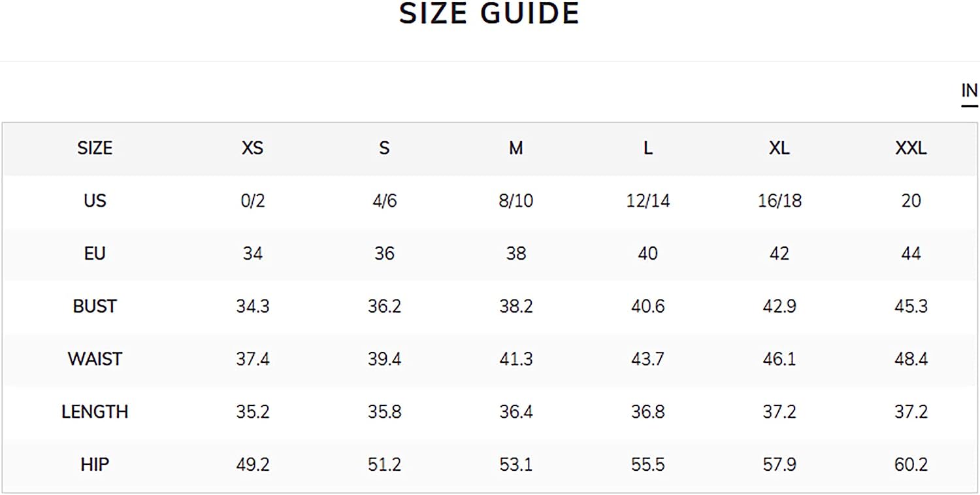Select the XL size header
This screenshot has width=980, height=495.
[779, 148]
